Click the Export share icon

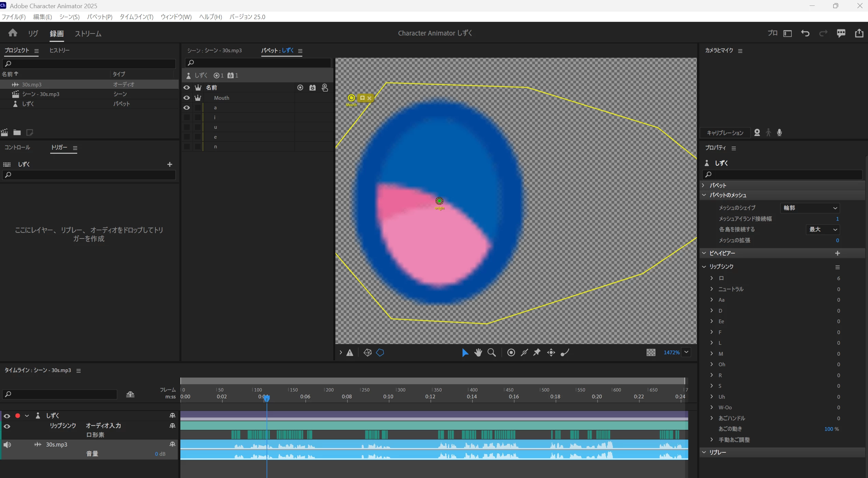tap(859, 33)
